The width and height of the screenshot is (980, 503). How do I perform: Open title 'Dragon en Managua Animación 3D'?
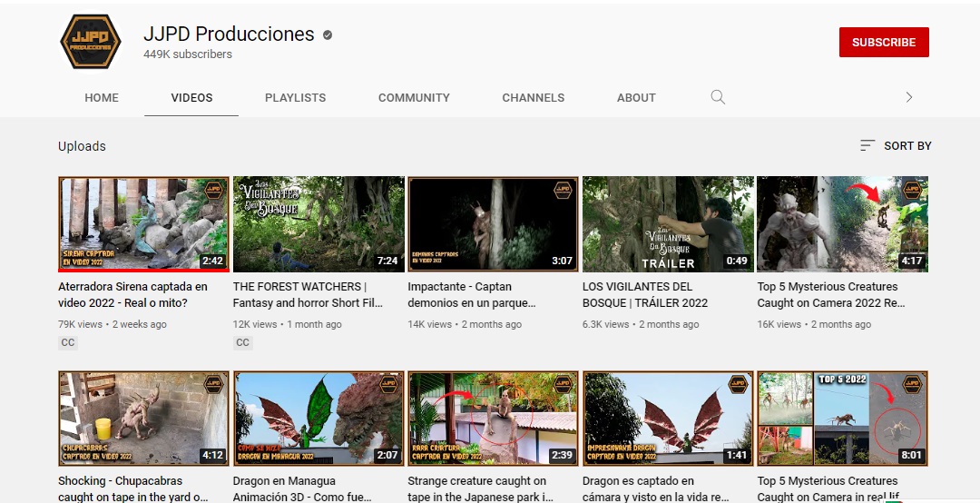pyautogui.click(x=302, y=489)
